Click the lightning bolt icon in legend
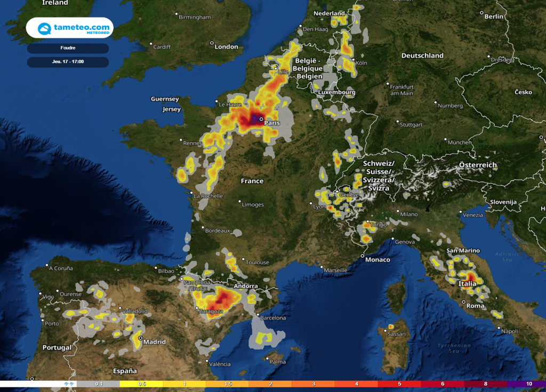The height and width of the screenshot is (392, 546). 69,384
